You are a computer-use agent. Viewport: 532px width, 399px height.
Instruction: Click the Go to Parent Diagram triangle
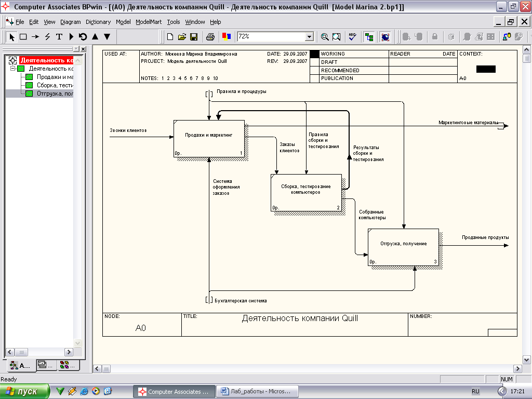coord(95,37)
